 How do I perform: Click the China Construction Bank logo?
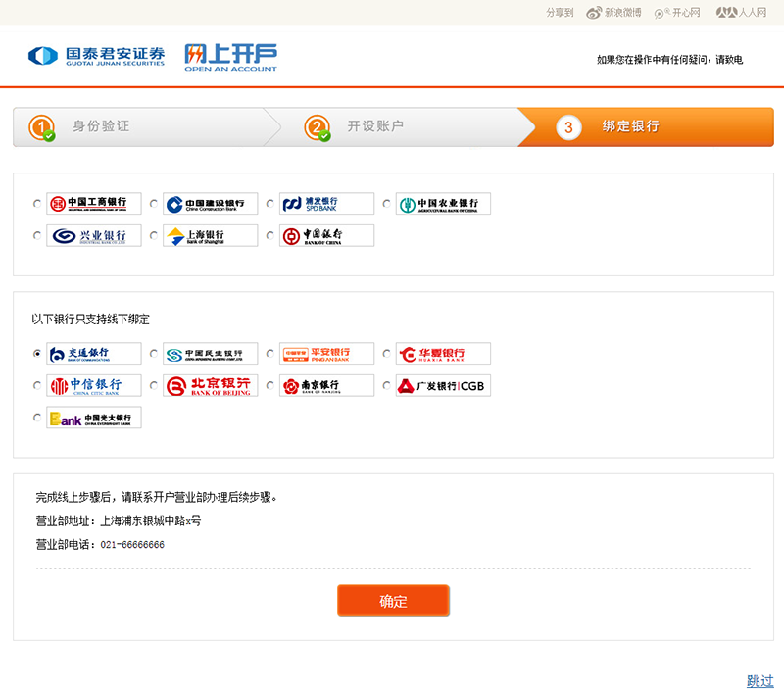click(211, 204)
